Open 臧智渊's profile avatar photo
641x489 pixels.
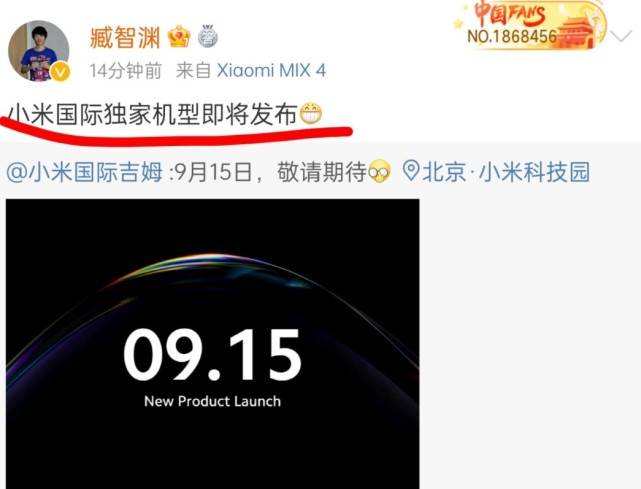(x=39, y=51)
